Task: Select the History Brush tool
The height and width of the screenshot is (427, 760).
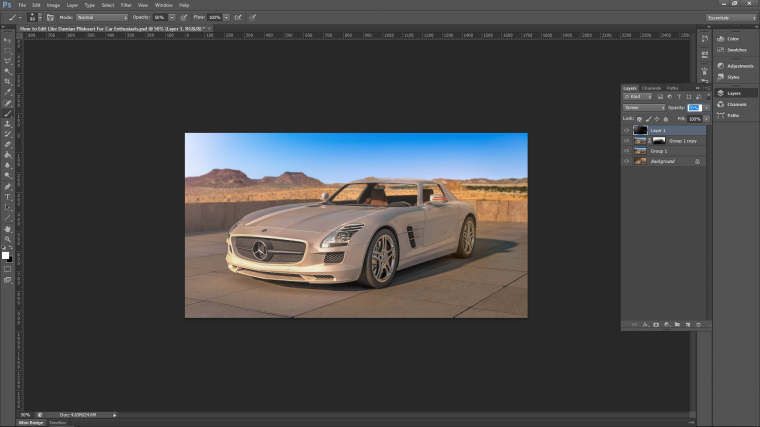Action: 7,134
